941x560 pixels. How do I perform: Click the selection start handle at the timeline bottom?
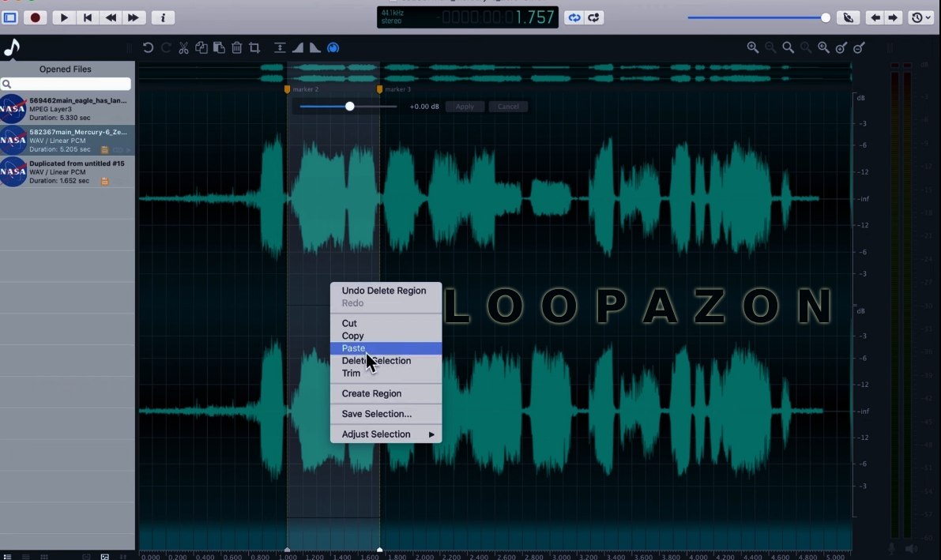coord(287,549)
